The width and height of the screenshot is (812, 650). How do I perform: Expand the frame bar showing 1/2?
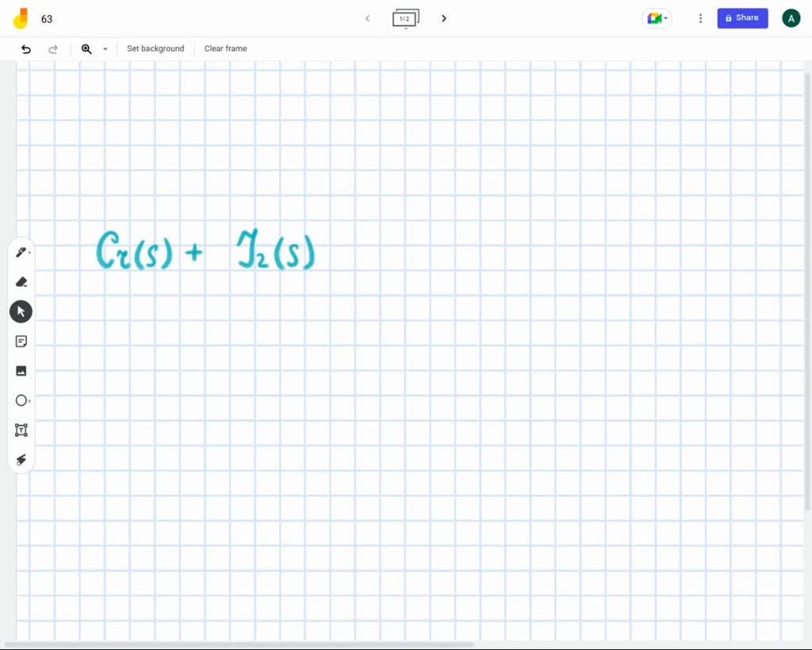pyautogui.click(x=406, y=18)
